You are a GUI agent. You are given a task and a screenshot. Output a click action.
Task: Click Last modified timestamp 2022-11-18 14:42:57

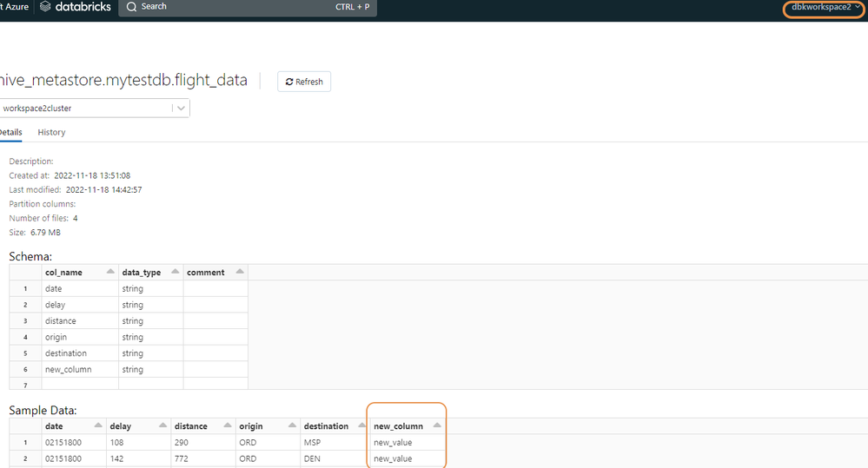tap(104, 190)
